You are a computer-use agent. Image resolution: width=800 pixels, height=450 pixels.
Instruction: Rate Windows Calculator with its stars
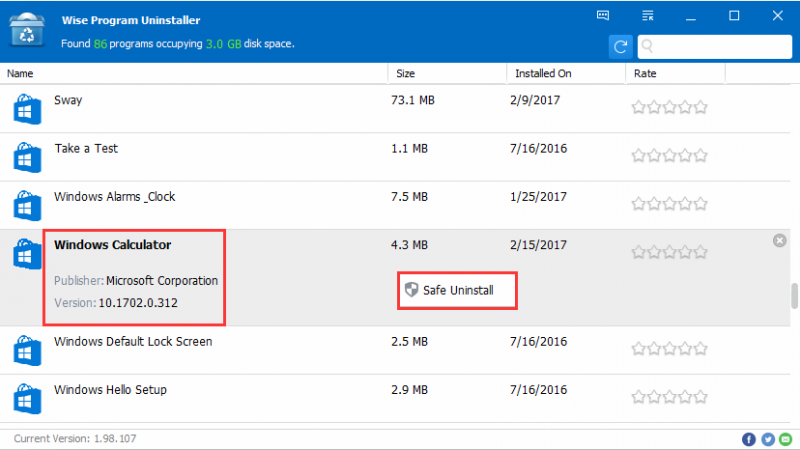pos(669,252)
